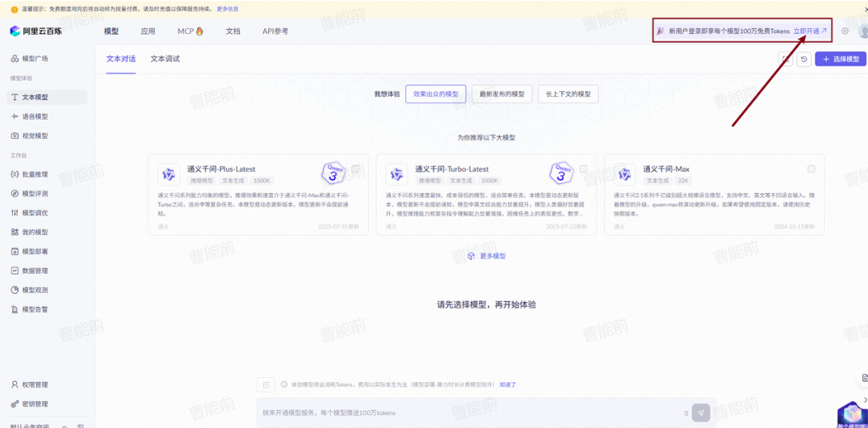Click the 32K tag on 通义千问-Max
Viewport: 868px width, 428px height.
(682, 181)
